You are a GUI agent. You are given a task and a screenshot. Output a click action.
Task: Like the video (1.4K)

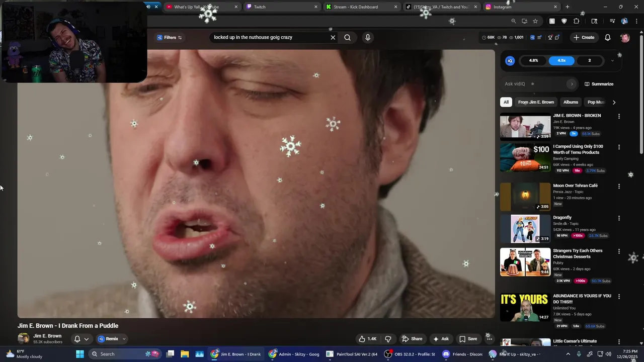367,339
